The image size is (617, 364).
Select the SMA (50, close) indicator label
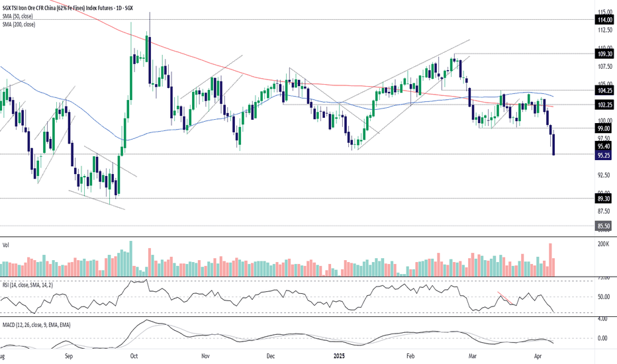tap(18, 16)
